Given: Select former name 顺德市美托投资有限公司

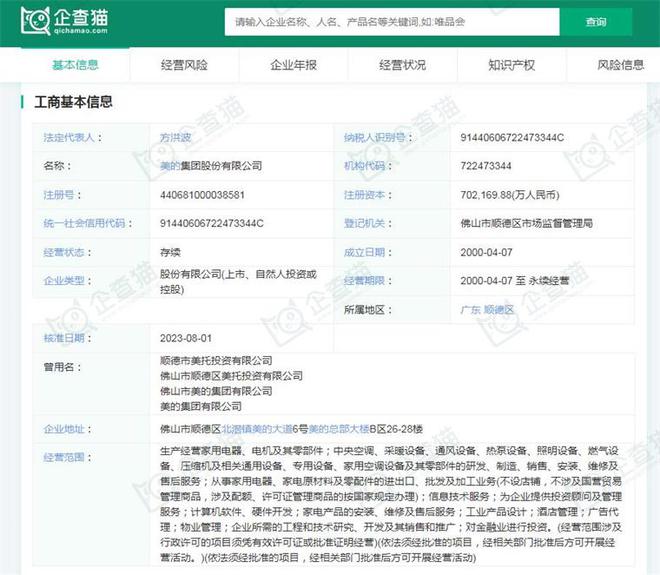Looking at the screenshot, I should 216,361.
